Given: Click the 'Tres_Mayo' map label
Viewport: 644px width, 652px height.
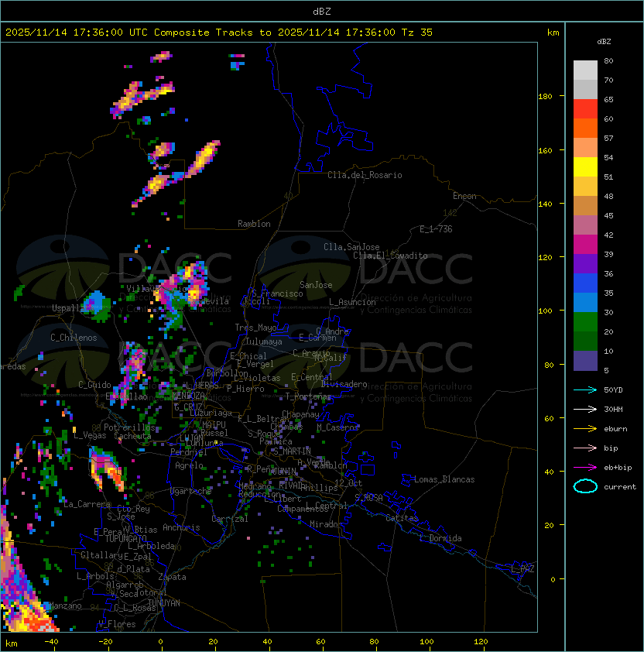Looking at the screenshot, I should click(255, 328).
